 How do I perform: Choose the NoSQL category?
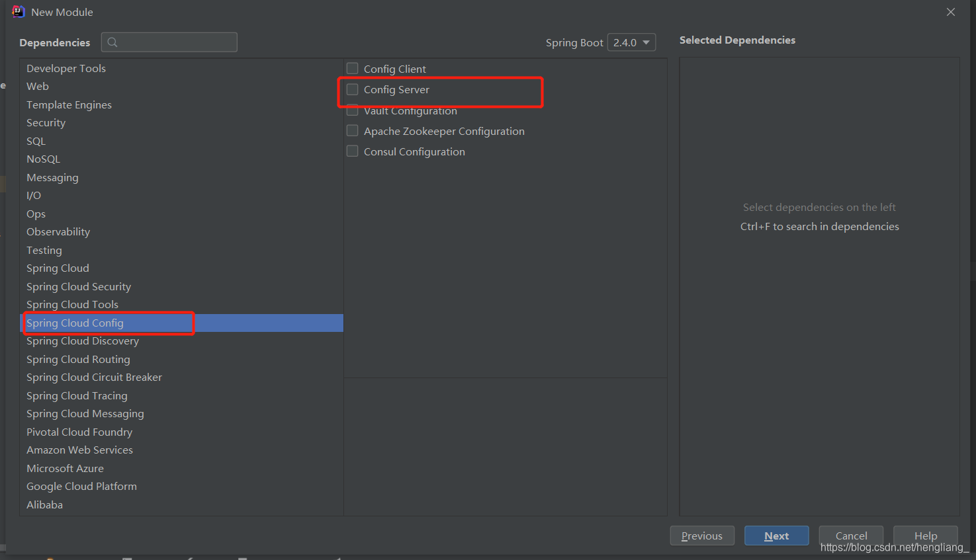(181, 159)
